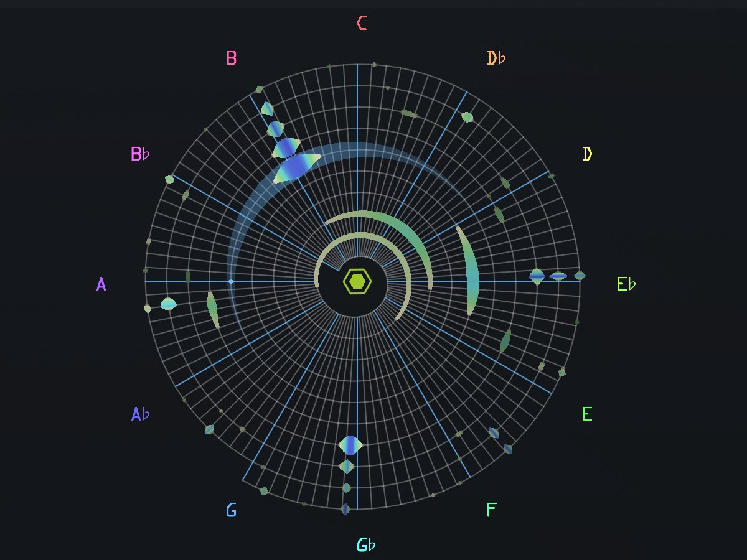Click the green hexagon at the center
Viewport: 747px width, 560px height.
coord(357,280)
